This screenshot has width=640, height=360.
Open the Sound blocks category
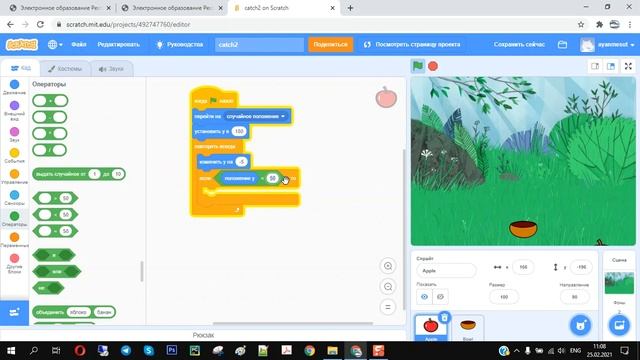(x=14, y=134)
